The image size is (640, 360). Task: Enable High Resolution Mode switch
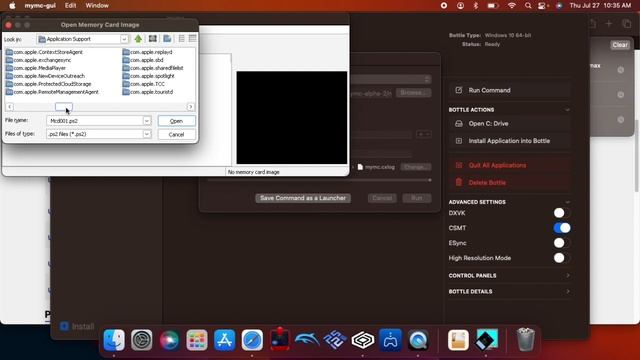click(562, 258)
